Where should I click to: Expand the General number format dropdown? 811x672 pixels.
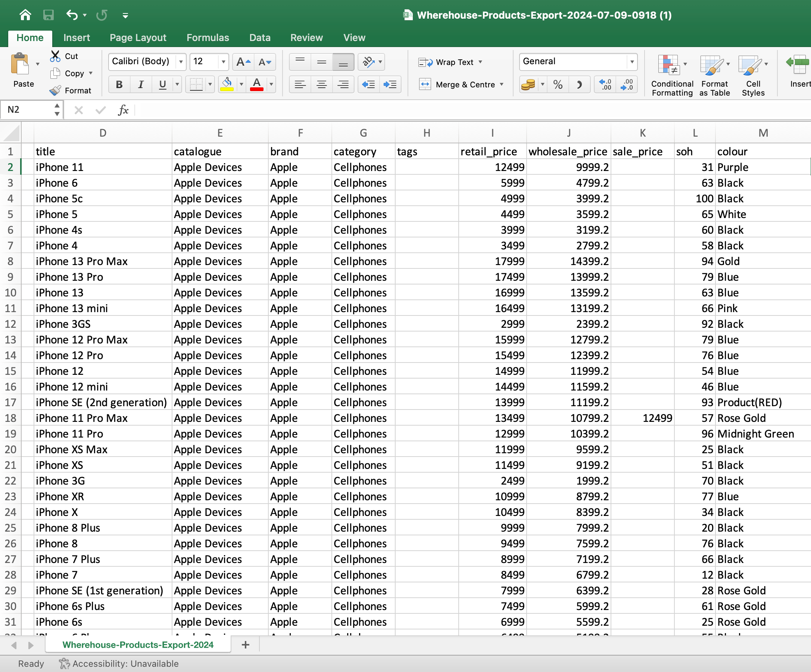tap(632, 62)
